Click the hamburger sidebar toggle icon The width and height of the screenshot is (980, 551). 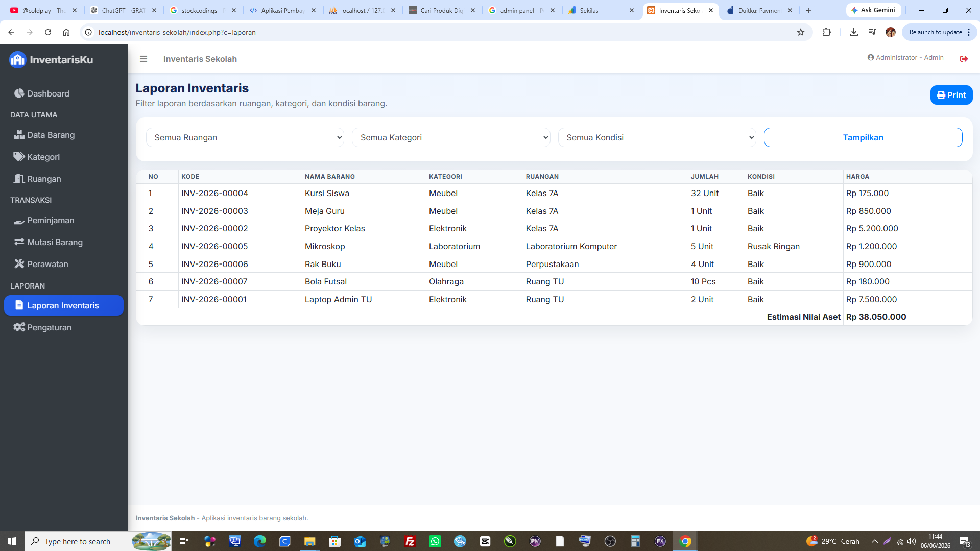tap(144, 59)
